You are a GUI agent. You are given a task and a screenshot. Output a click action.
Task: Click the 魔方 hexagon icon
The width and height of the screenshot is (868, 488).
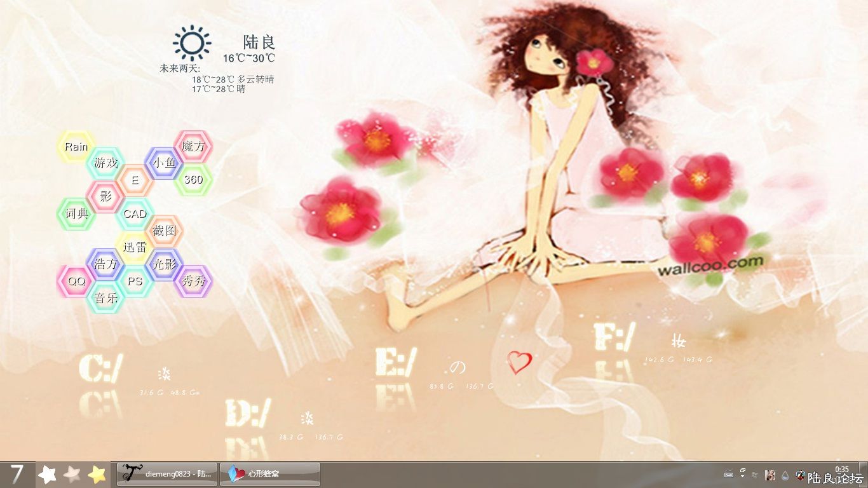[193, 147]
